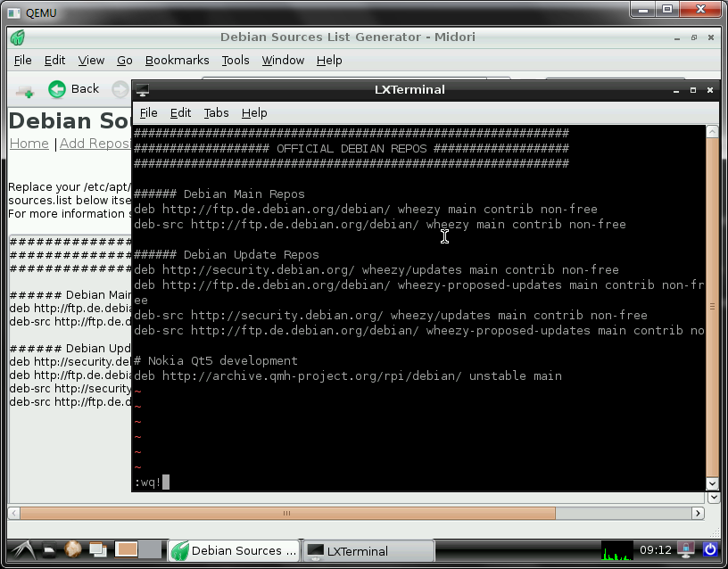The height and width of the screenshot is (569, 728).
Task: Open the Tools menu in Midori
Action: (x=236, y=61)
